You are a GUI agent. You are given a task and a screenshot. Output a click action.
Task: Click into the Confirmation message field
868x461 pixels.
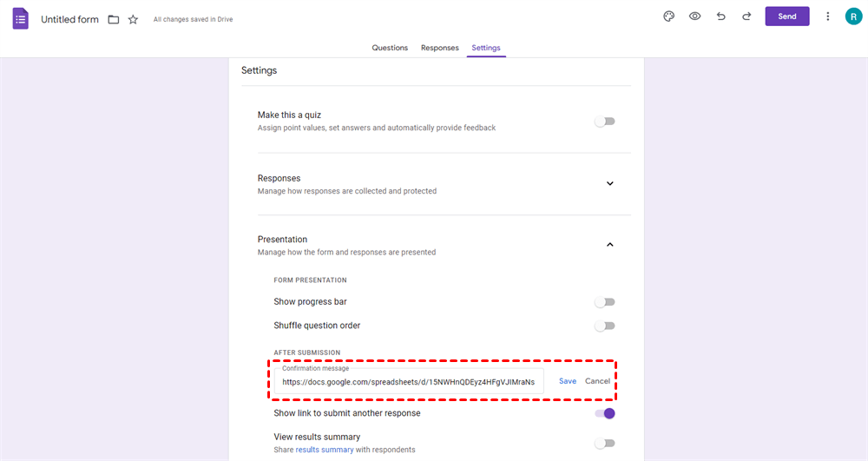click(413, 381)
